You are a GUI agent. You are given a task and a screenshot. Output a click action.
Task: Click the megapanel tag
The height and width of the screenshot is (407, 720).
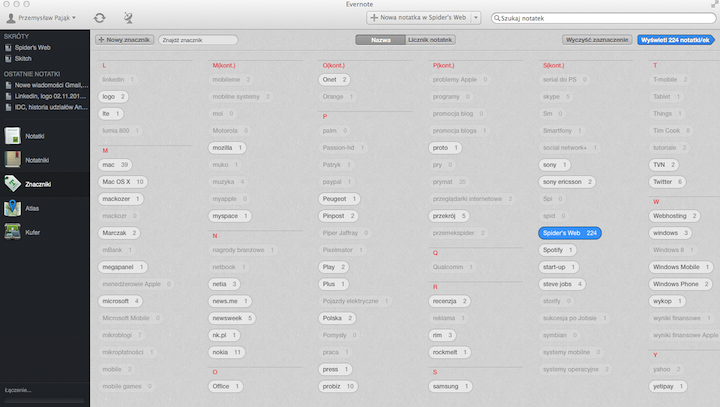[123, 267]
